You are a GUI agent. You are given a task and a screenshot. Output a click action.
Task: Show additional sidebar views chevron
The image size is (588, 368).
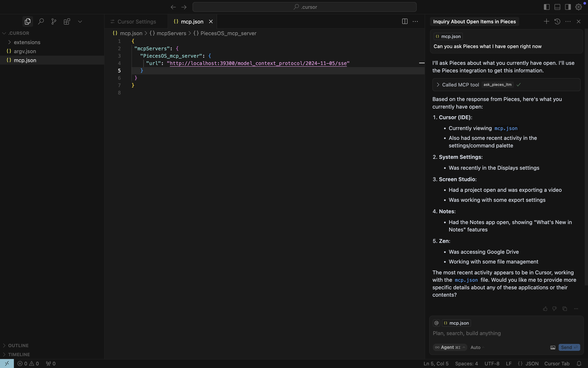(x=80, y=21)
